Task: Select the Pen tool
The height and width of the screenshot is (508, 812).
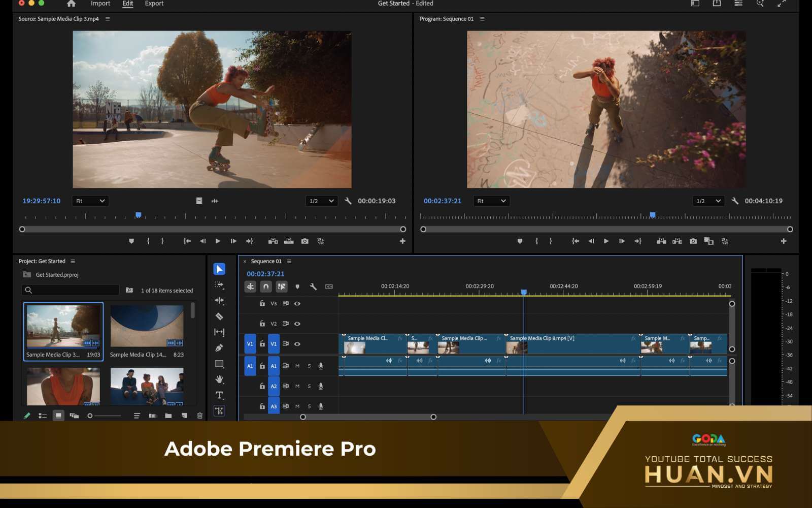Action: (219, 348)
